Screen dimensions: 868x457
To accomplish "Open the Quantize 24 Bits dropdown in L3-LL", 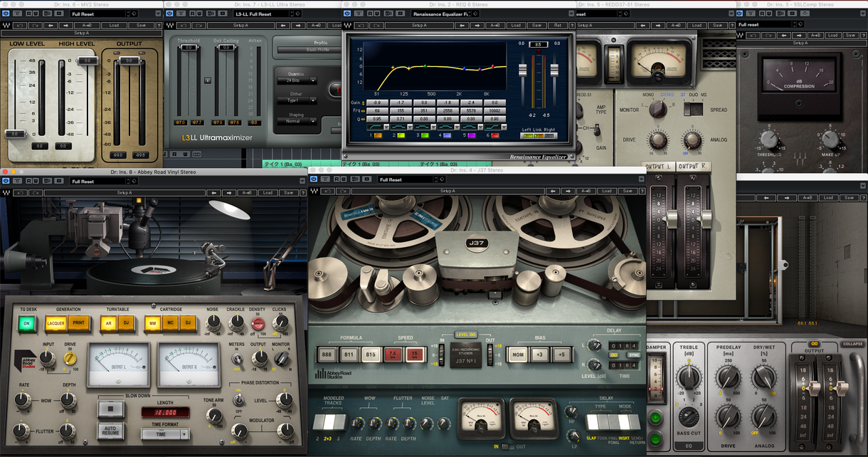I will [x=297, y=81].
